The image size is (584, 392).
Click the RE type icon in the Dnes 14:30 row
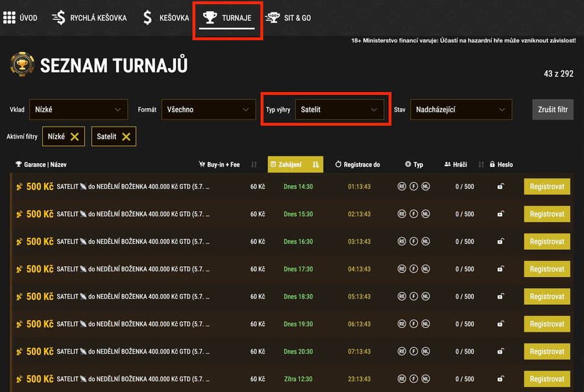[x=402, y=186]
